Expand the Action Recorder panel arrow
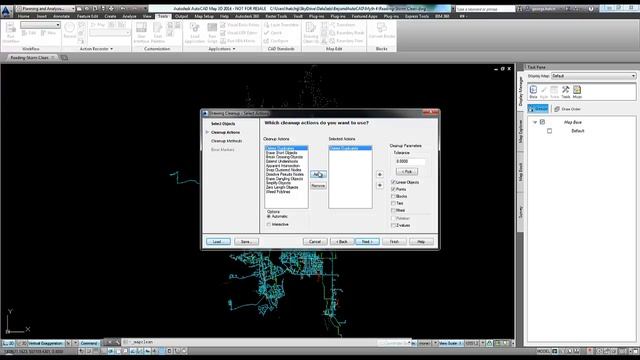Image resolution: width=640 pixels, height=360 pixels. coord(111,49)
